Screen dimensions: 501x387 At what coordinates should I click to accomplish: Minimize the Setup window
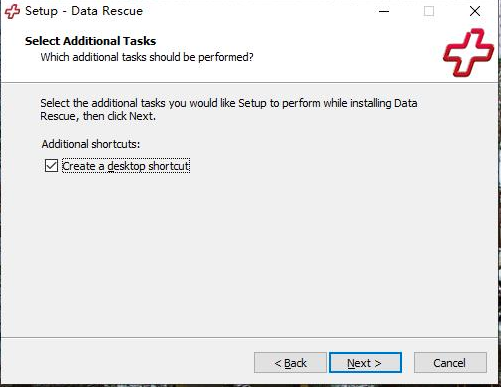[x=384, y=11]
